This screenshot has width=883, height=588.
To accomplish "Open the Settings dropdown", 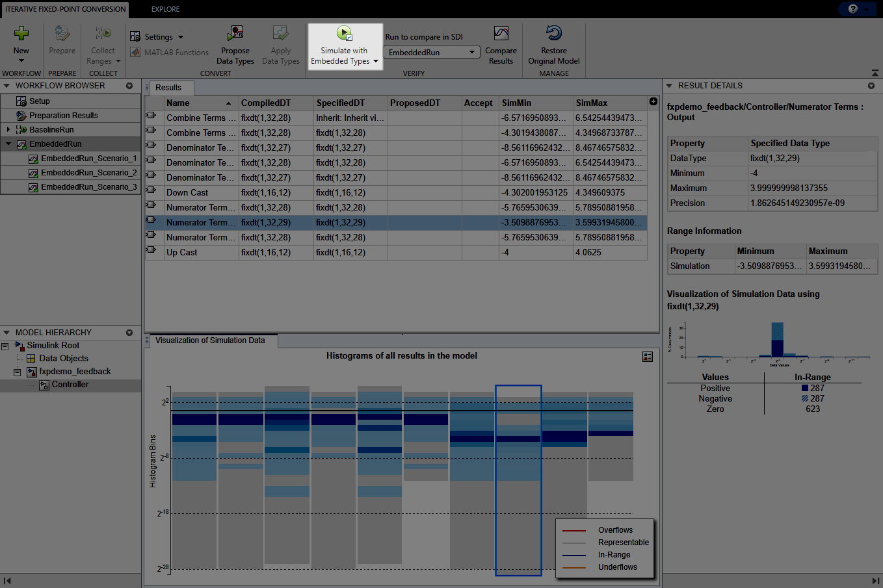I will (161, 36).
